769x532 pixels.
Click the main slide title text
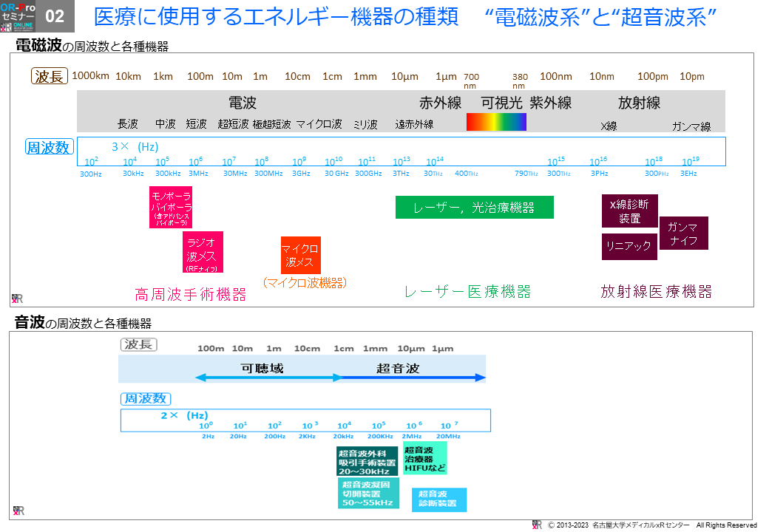tap(405, 17)
